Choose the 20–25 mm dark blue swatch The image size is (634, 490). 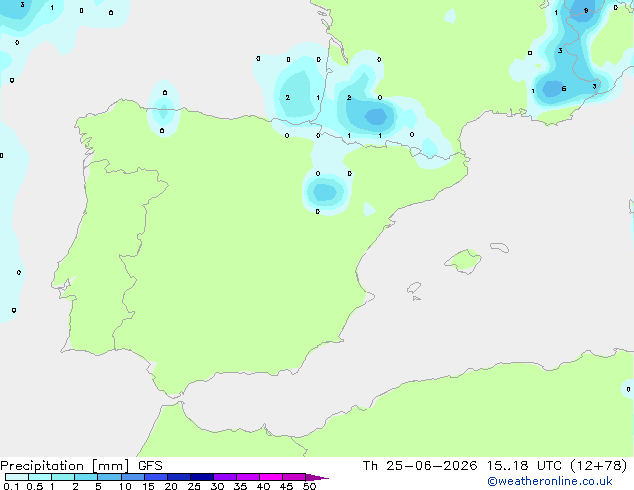[179, 477]
